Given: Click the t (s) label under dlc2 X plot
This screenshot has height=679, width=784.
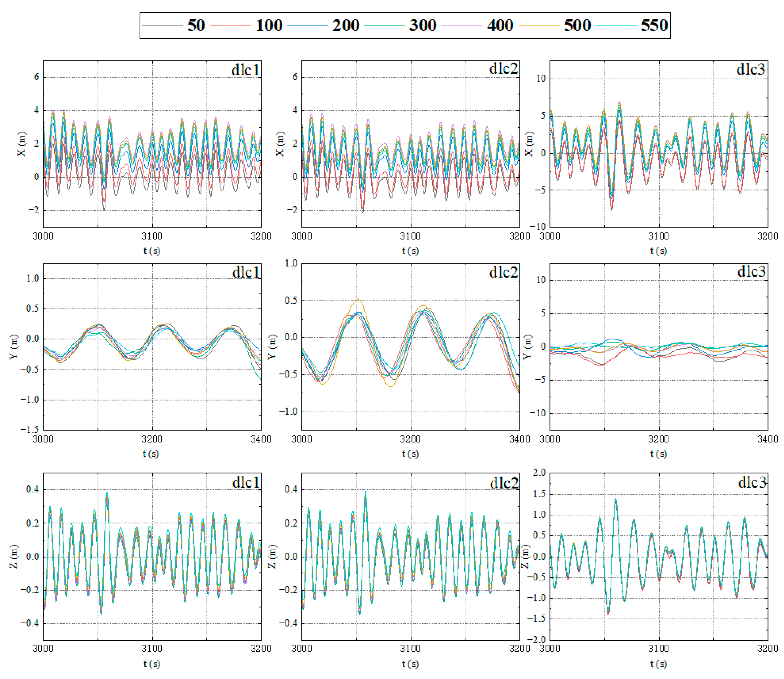Looking at the screenshot, I should coord(410,251).
